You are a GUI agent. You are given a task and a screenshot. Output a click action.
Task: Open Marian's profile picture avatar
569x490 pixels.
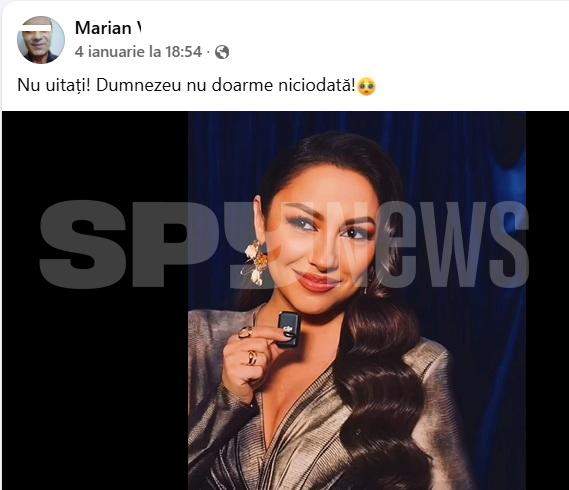pyautogui.click(x=41, y=40)
